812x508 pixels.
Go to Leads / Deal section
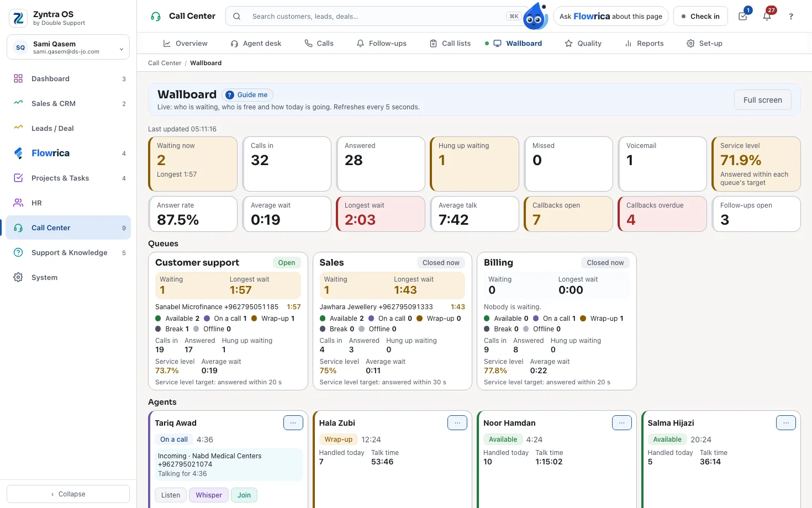click(68, 128)
